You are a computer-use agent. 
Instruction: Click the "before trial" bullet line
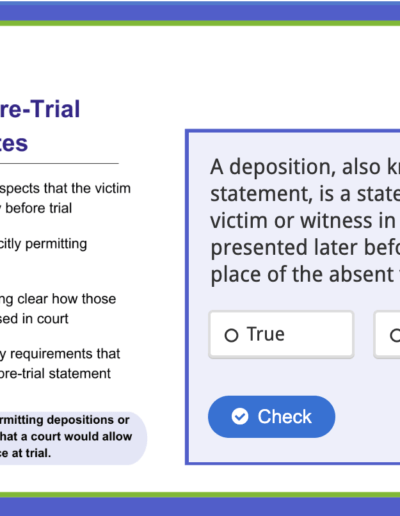point(36,208)
